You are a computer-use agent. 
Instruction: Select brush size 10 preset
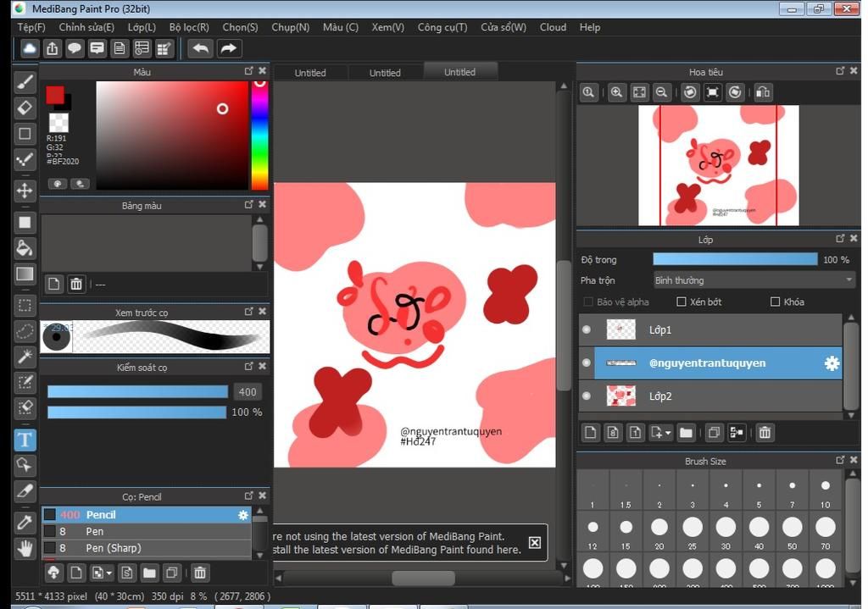click(826, 492)
